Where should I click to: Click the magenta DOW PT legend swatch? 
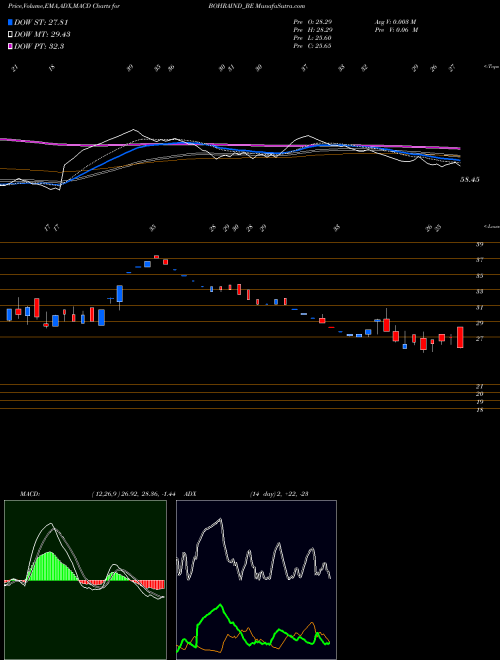(x=11, y=47)
